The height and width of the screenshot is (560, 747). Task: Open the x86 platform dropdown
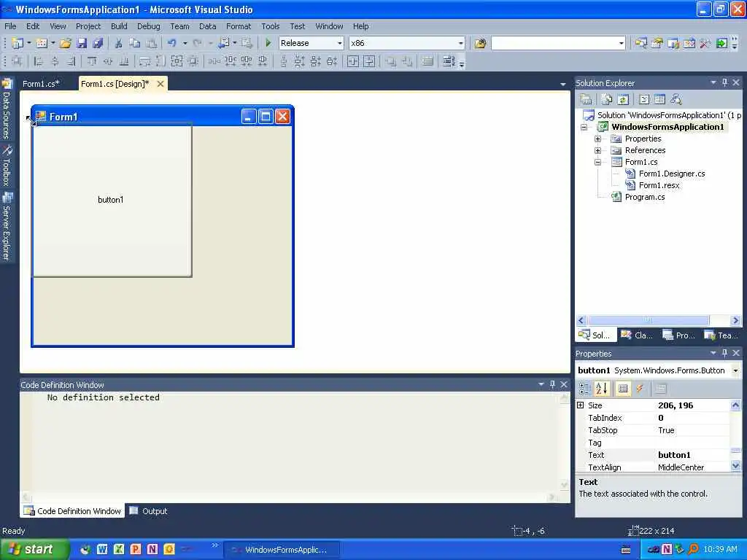click(x=460, y=43)
